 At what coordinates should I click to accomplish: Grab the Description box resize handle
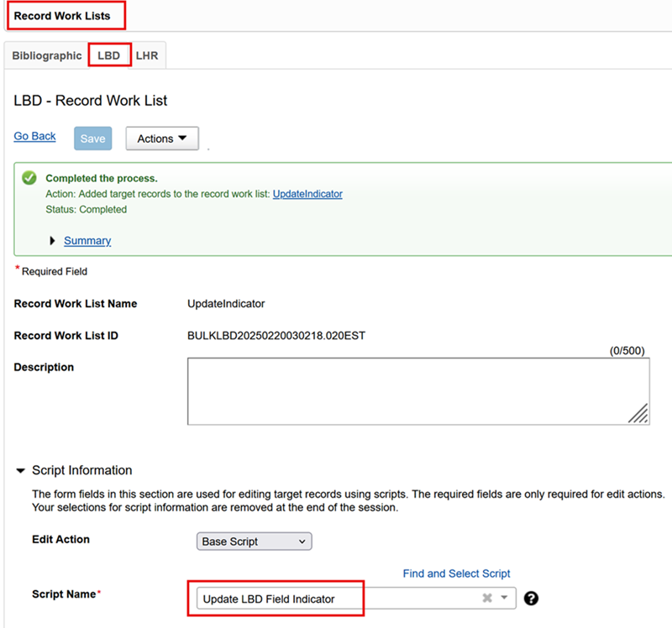(x=638, y=414)
